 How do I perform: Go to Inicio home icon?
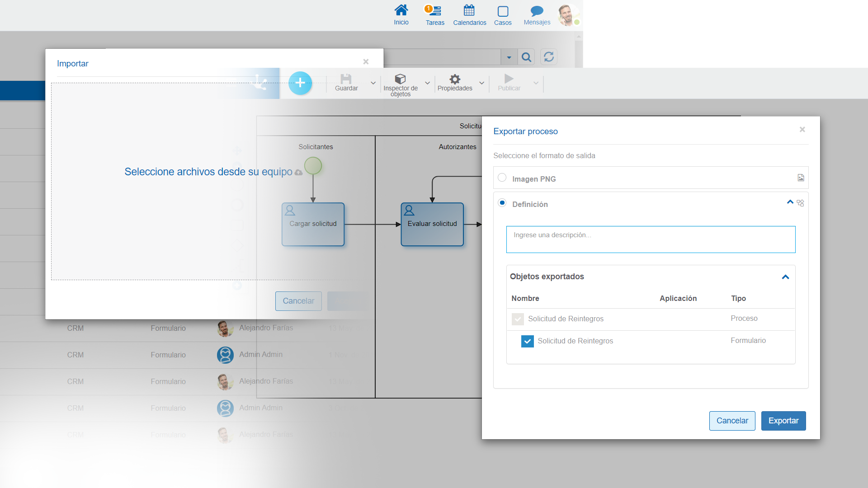point(401,15)
